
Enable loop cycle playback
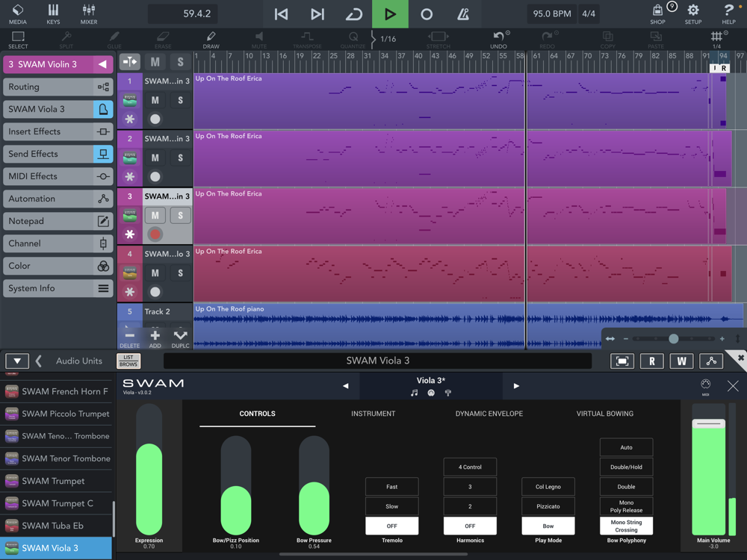[353, 14]
